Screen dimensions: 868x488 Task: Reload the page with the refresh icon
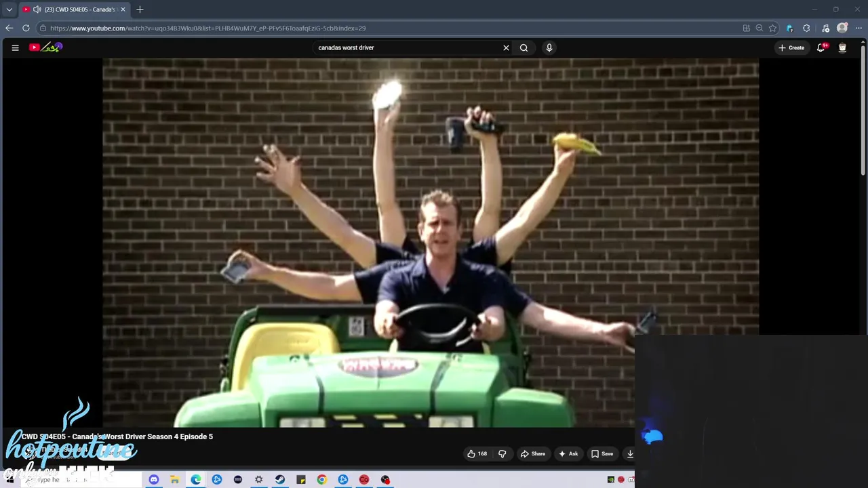[26, 28]
